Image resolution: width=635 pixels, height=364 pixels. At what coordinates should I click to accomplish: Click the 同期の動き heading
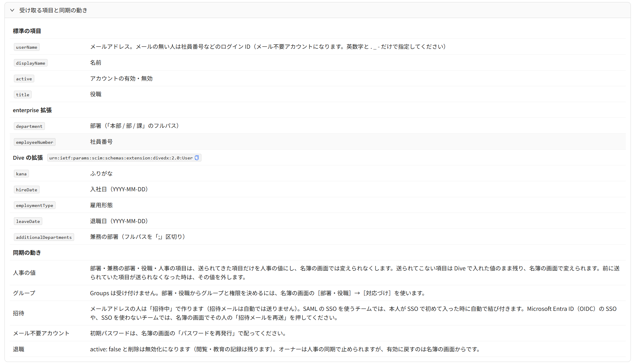point(27,253)
